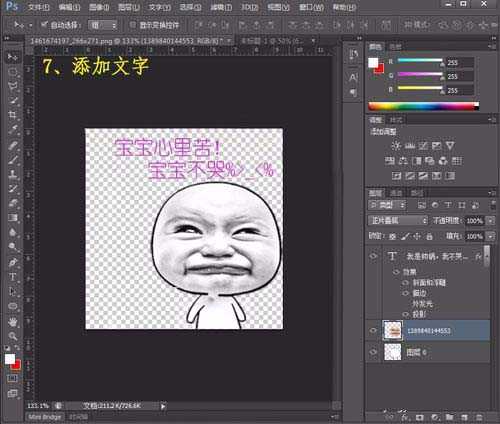Open the 类型 layer filter dropdown

387,205
